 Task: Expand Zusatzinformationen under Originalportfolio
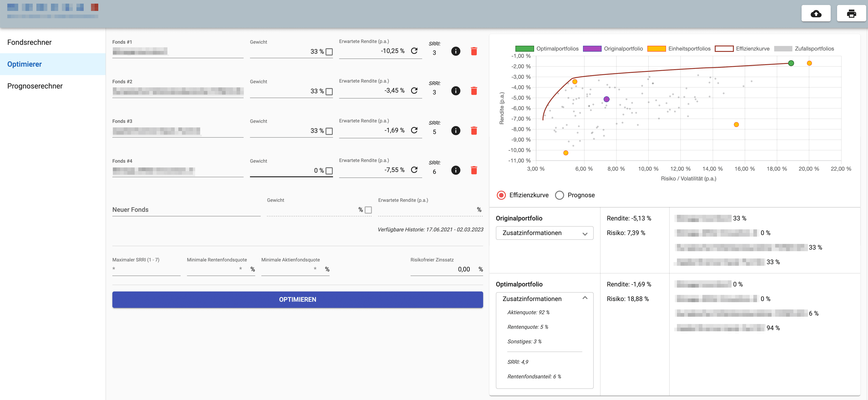coord(545,233)
